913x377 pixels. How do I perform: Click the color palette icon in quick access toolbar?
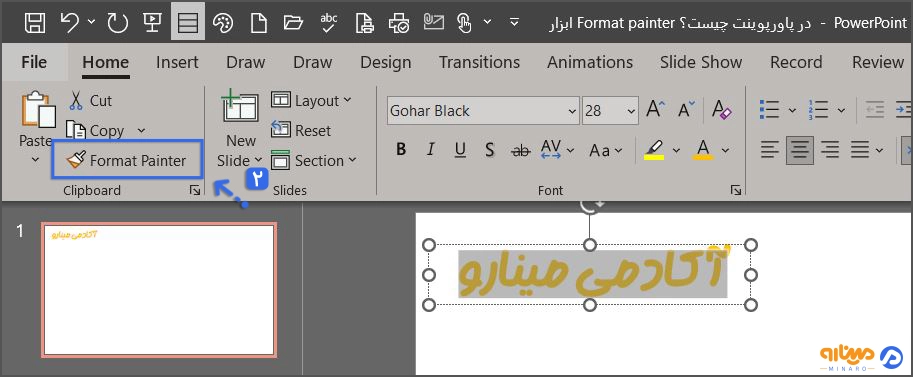[x=222, y=23]
